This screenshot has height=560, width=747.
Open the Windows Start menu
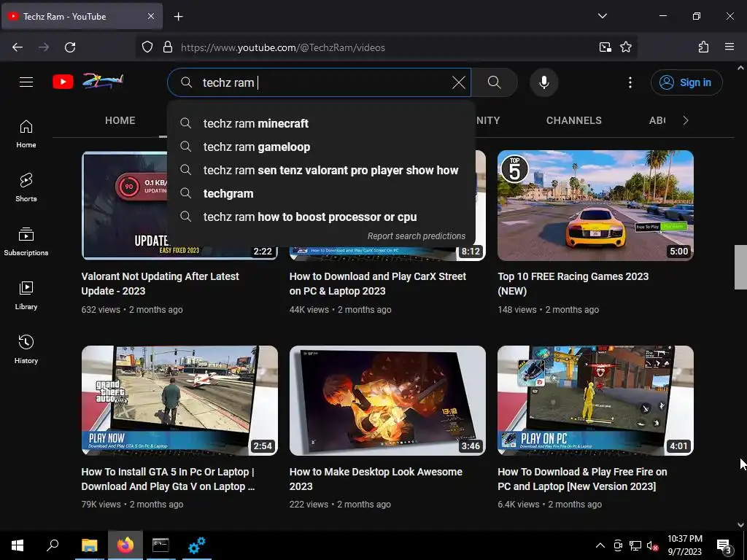18,545
